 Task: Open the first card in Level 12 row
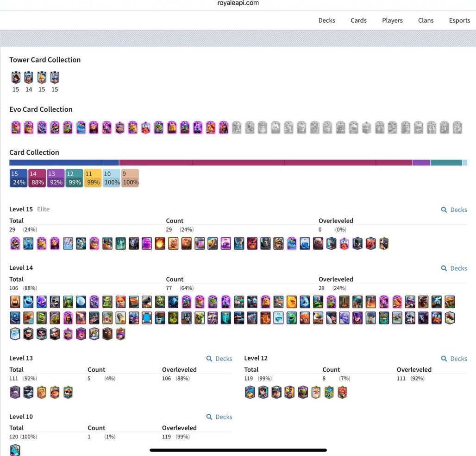[250, 392]
